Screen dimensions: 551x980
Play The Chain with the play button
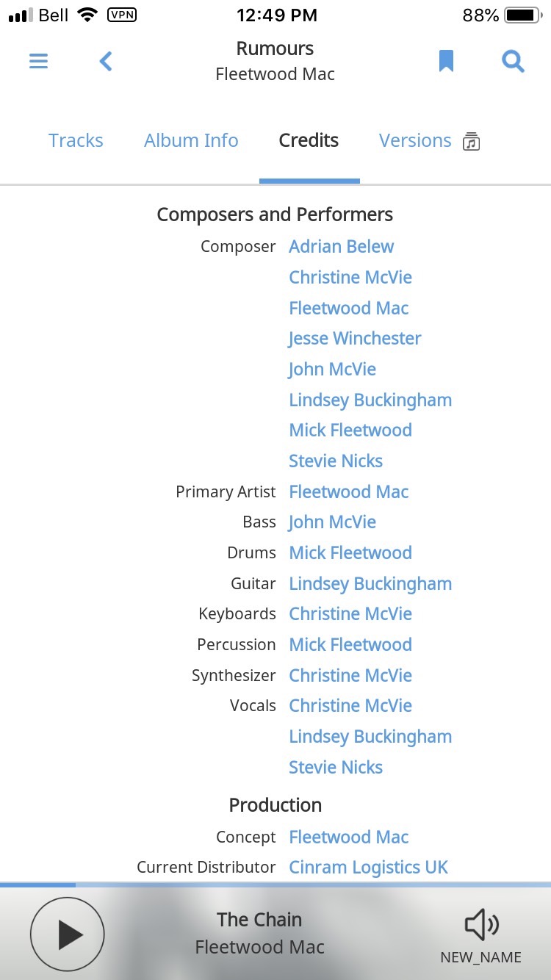68,934
